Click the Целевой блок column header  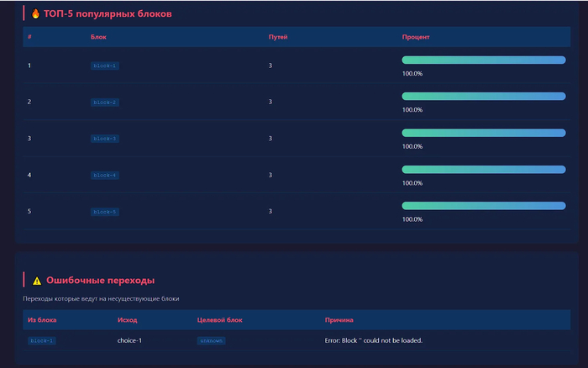(x=219, y=320)
